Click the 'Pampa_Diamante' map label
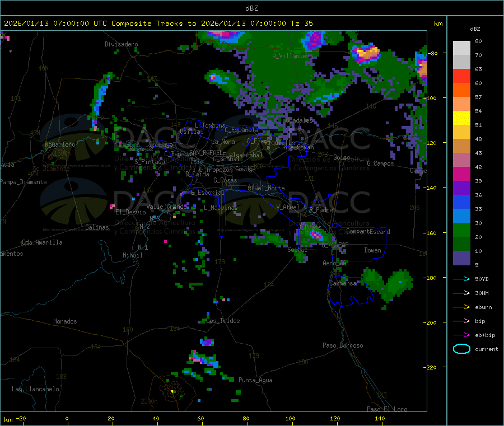 point(24,182)
